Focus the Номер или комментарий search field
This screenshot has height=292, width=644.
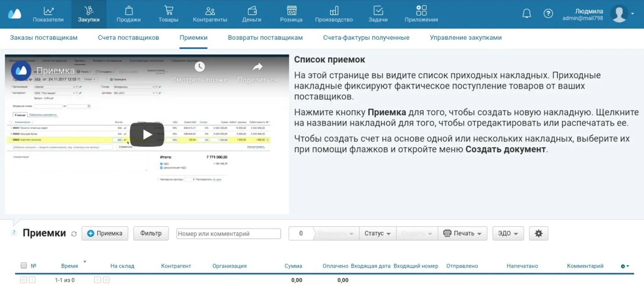pyautogui.click(x=228, y=234)
